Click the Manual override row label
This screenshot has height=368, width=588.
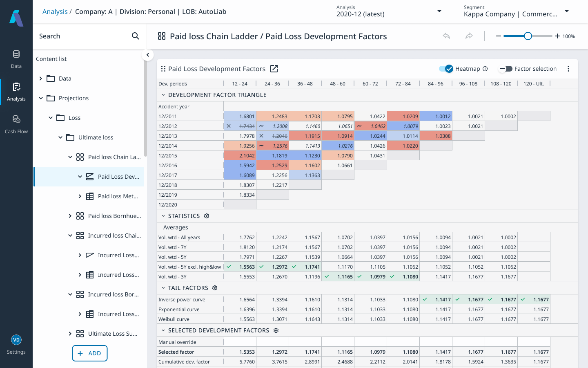pyautogui.click(x=177, y=342)
